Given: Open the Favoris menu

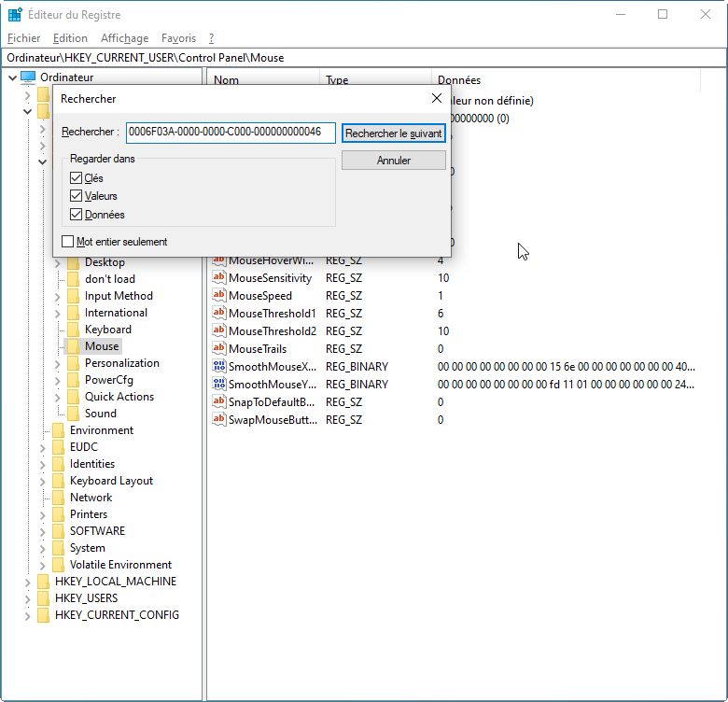Looking at the screenshot, I should click(178, 38).
